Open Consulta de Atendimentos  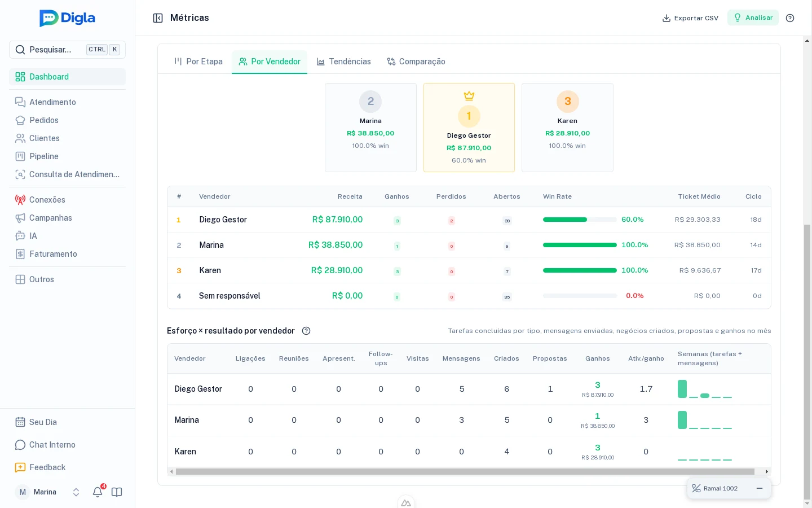click(x=67, y=174)
